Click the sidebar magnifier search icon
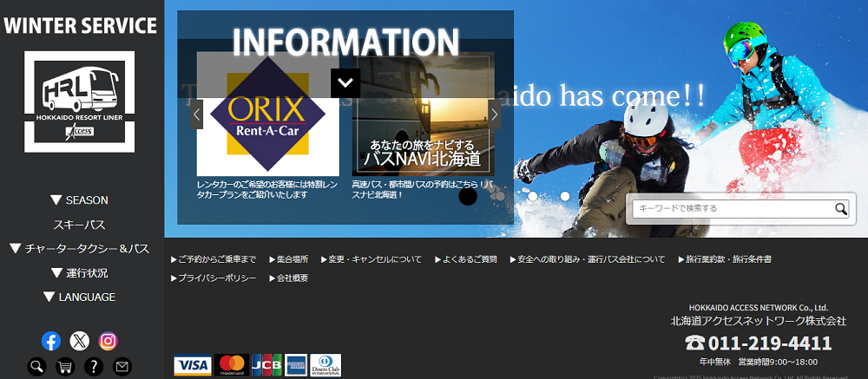868x379 pixels. 36,367
